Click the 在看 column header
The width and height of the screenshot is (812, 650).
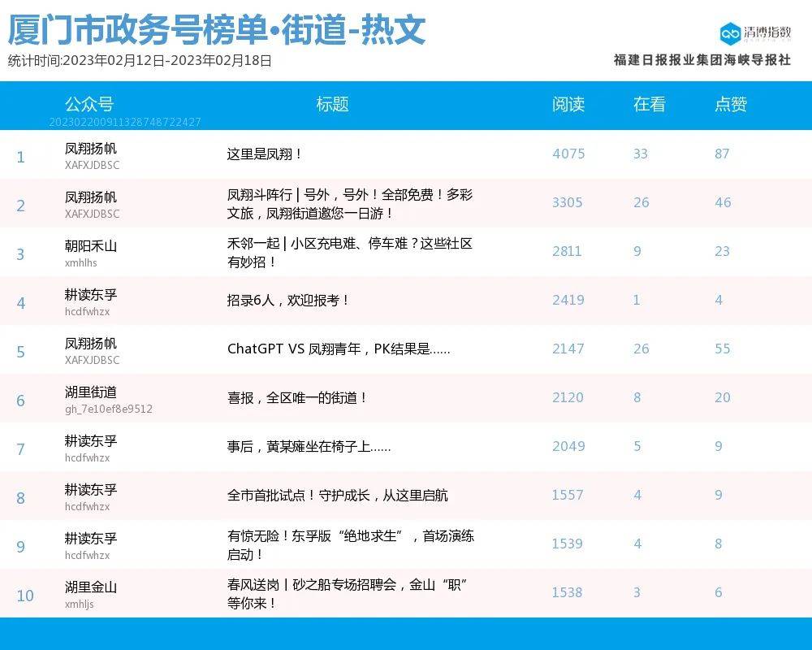tap(650, 104)
